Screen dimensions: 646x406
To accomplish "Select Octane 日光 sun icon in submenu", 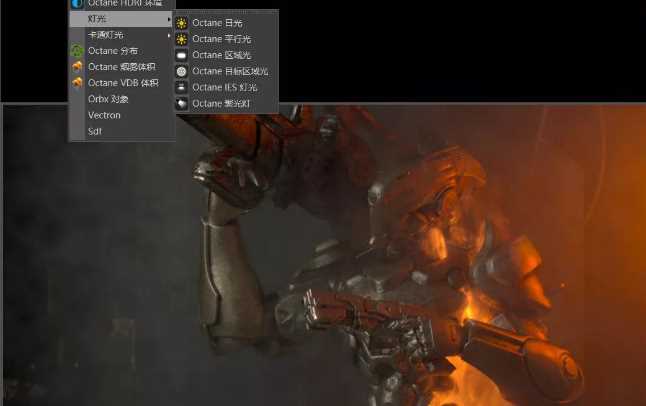I will coord(182,23).
